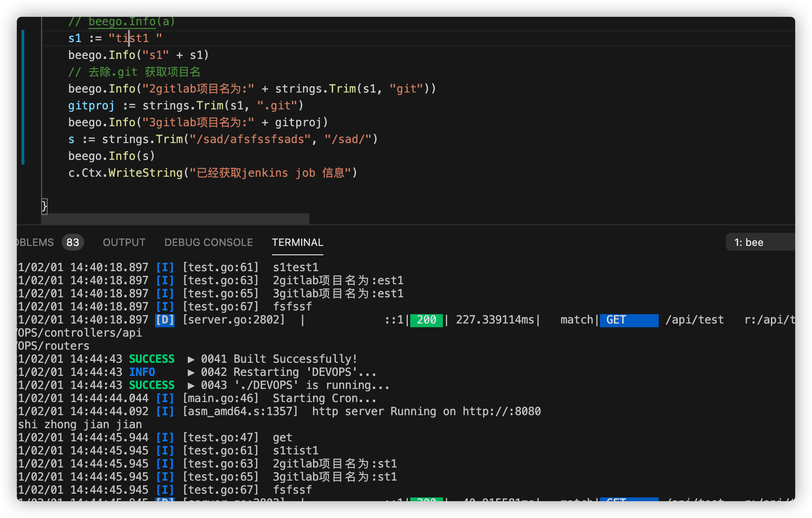Click the green 200 status badge
Screen dimensions: 812x518
pos(426,320)
